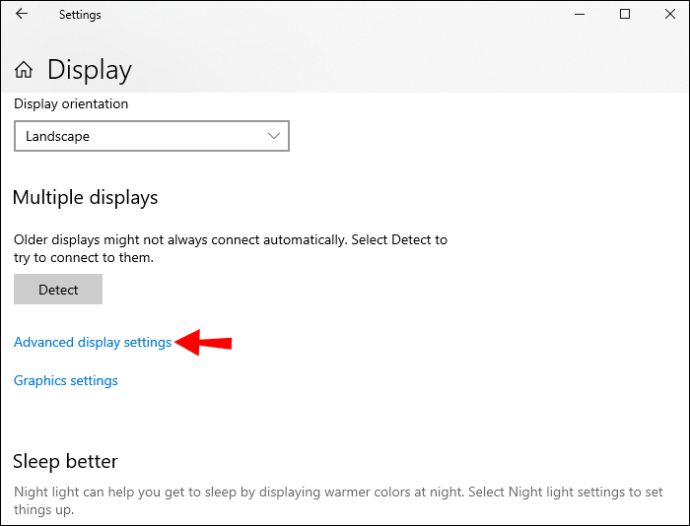Image resolution: width=690 pixels, height=526 pixels.
Task: Click the Display page heading
Action: (x=89, y=70)
